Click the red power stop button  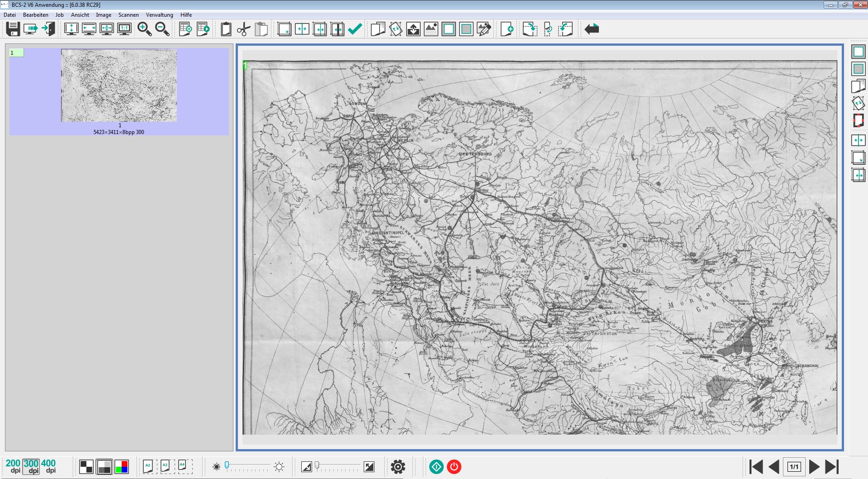tap(454, 467)
